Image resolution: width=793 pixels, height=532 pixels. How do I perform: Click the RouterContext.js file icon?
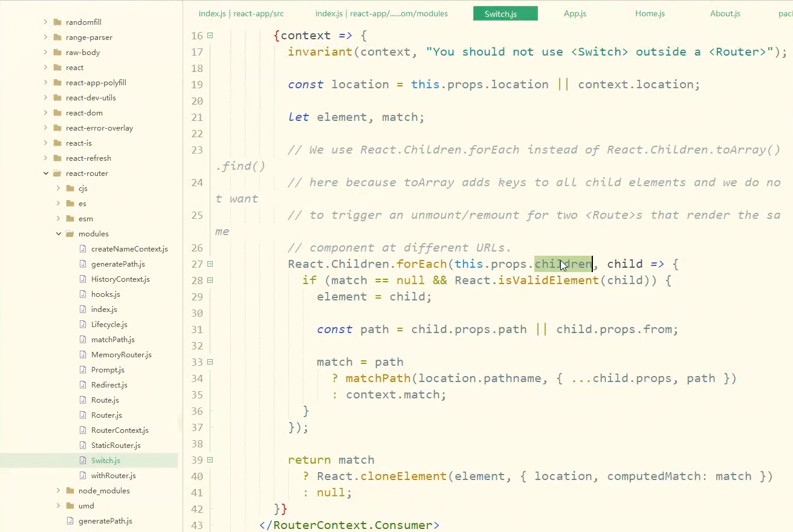(83, 430)
